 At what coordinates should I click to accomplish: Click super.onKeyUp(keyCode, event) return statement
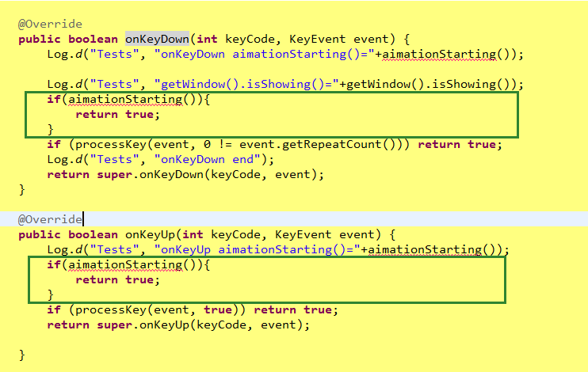[178, 325]
